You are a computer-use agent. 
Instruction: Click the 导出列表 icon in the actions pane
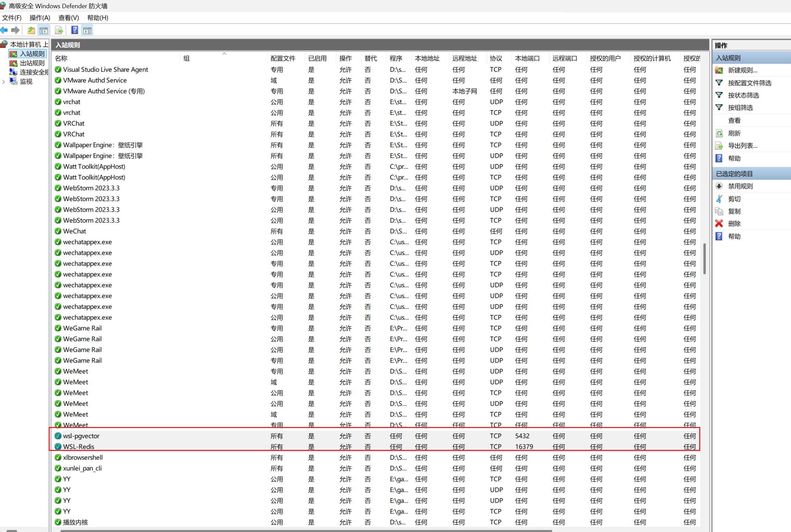(x=719, y=146)
